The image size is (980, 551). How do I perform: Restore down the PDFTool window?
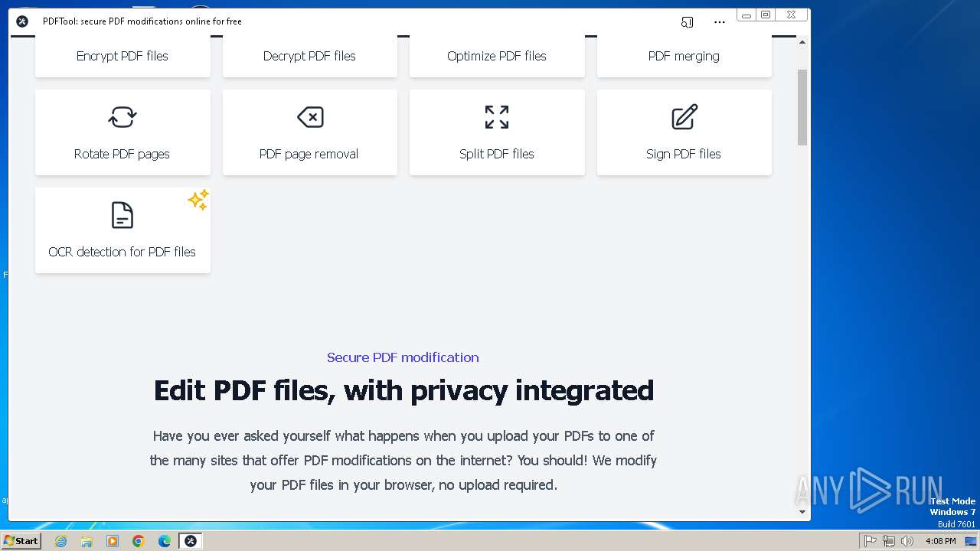(766, 15)
